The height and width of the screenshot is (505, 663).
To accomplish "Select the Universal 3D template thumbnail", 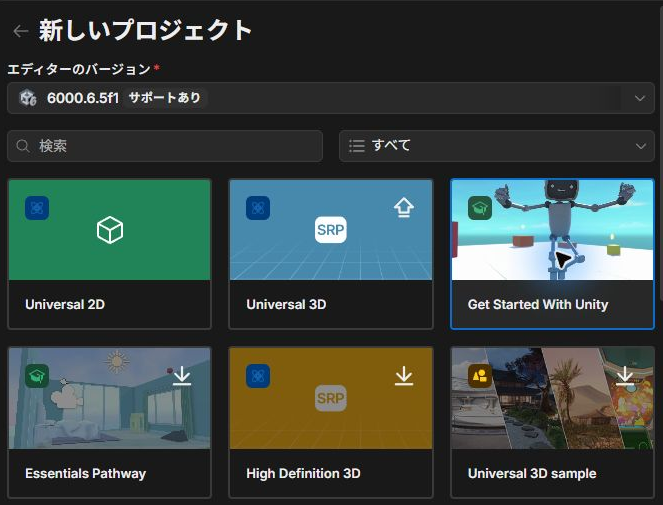I will pyautogui.click(x=331, y=230).
